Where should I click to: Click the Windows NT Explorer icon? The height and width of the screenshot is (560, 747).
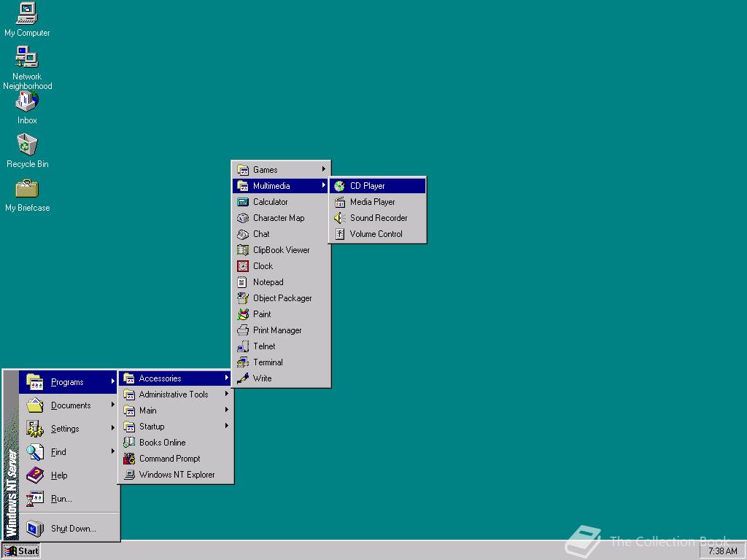point(129,475)
